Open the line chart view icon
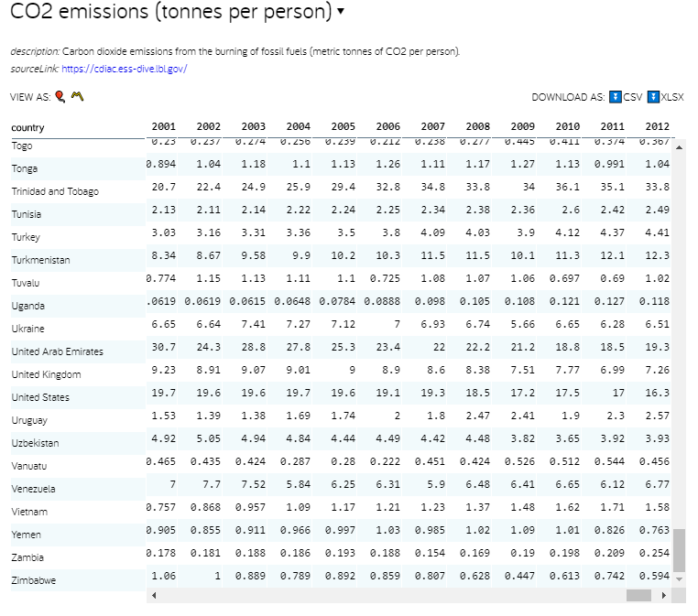 pyautogui.click(x=77, y=96)
